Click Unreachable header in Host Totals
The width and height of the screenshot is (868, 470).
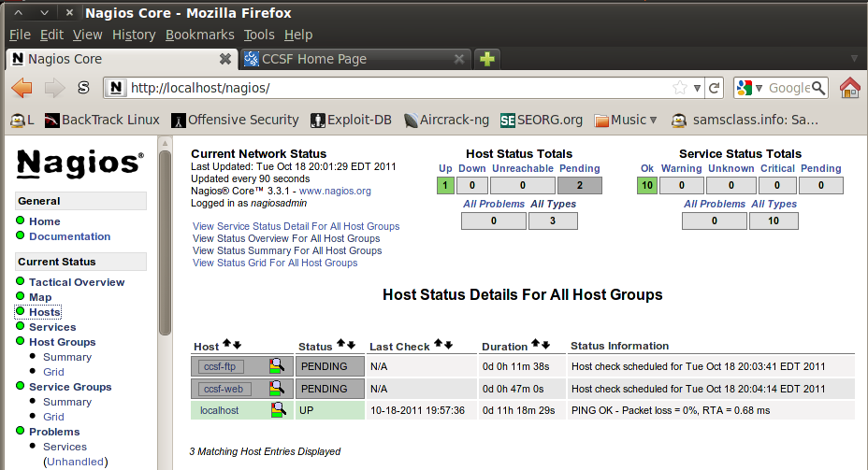523,168
